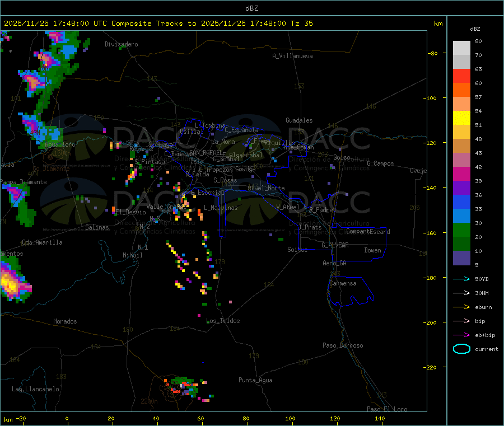Click the El_Desvio place label
This screenshot has width=504, height=426.
click(130, 212)
